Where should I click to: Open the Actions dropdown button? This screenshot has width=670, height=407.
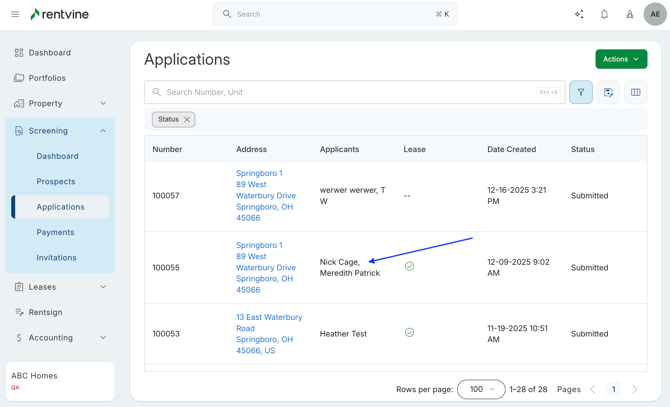(621, 59)
